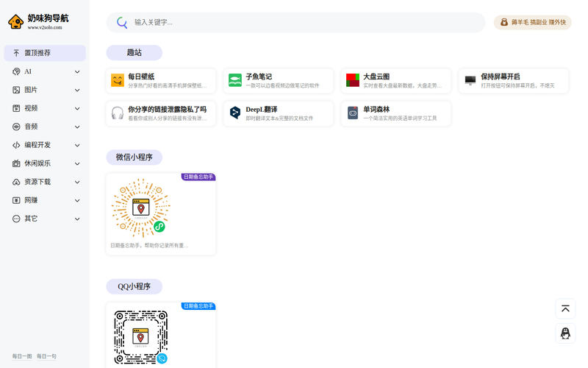Screen dimensions: 588x368
Task: Expand the AI category chevron
Action: click(77, 71)
